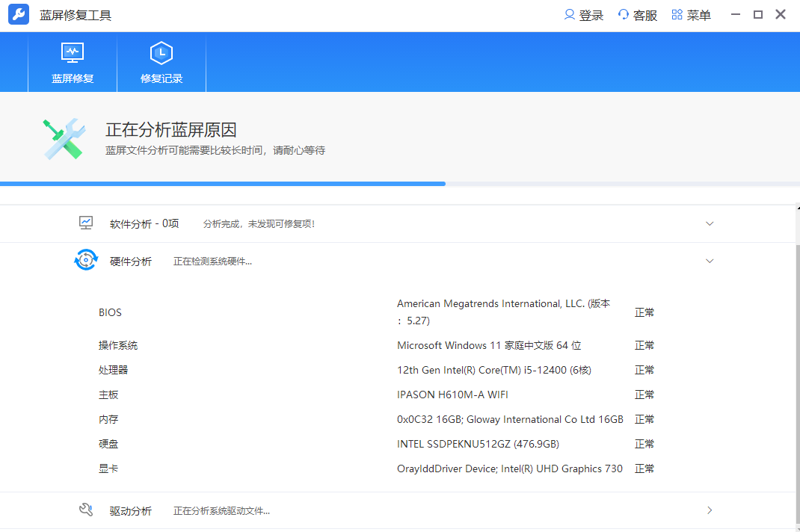Image resolution: width=800 pixels, height=532 pixels.
Task: Click the BIOS row label
Action: point(110,312)
